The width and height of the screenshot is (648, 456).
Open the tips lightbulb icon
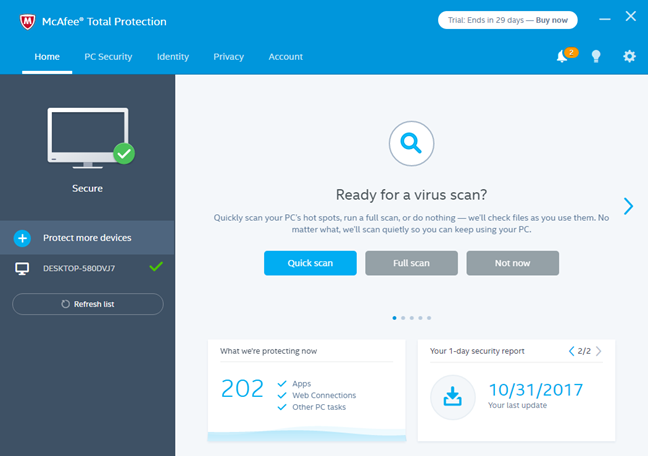click(x=596, y=56)
